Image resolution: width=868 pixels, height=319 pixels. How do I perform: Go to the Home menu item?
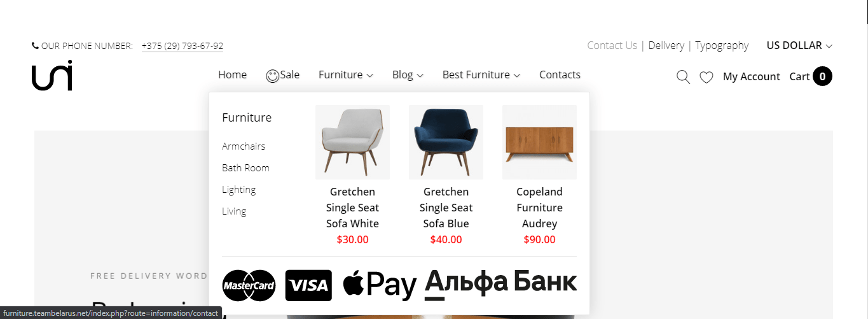232,74
